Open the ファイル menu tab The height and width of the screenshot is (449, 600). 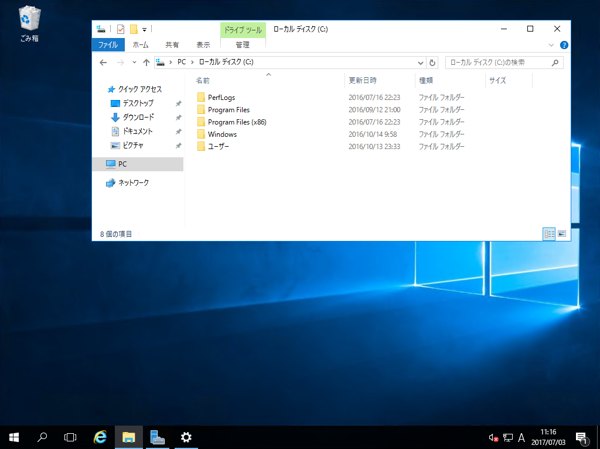coord(108,45)
